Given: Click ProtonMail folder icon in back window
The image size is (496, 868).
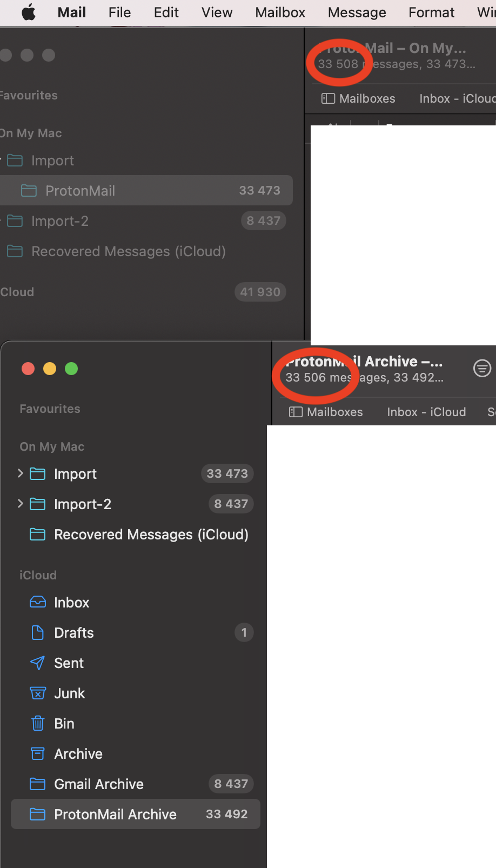Looking at the screenshot, I should [x=29, y=190].
